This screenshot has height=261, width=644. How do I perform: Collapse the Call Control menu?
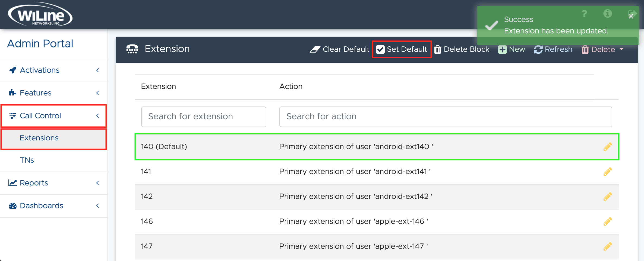[53, 116]
